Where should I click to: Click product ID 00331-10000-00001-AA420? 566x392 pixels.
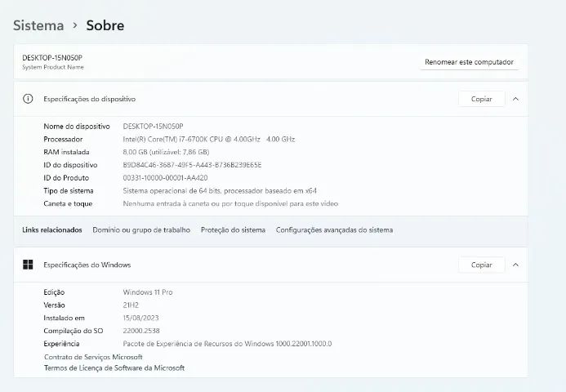tap(165, 178)
